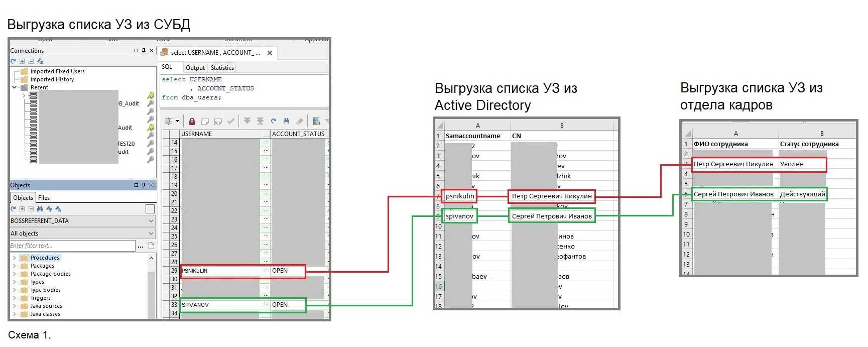Click the refresh results icon in grid toolbar
The height and width of the screenshot is (347, 868).
click(274, 121)
